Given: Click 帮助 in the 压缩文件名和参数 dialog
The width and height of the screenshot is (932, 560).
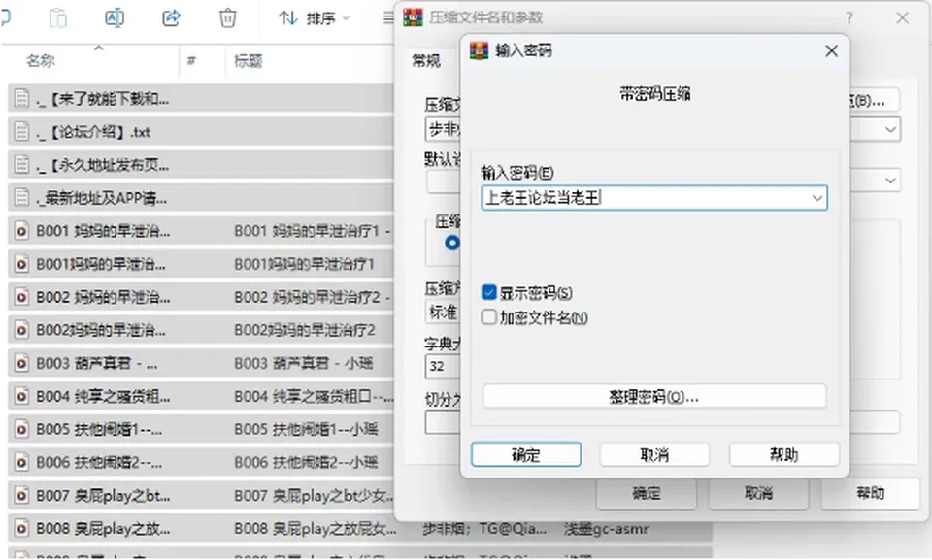Looking at the screenshot, I should 870,493.
